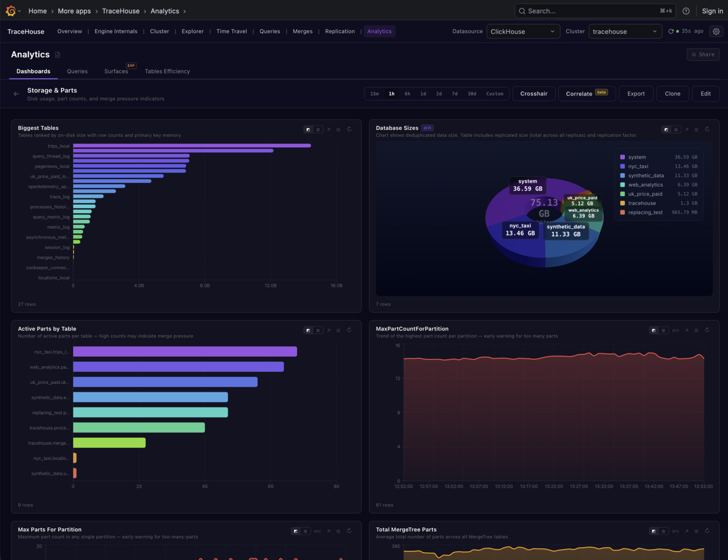The height and width of the screenshot is (560, 728).
Task: Click the Share button
Action: 703,54
